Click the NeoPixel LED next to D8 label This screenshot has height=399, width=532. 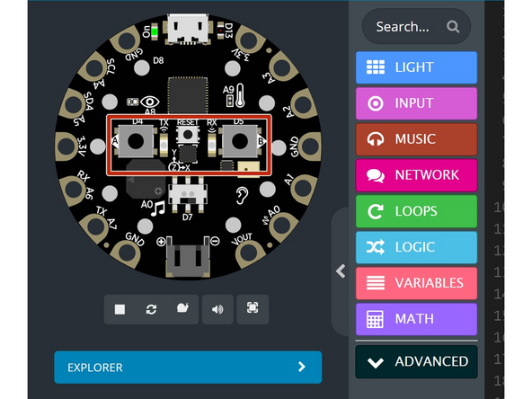(x=142, y=68)
